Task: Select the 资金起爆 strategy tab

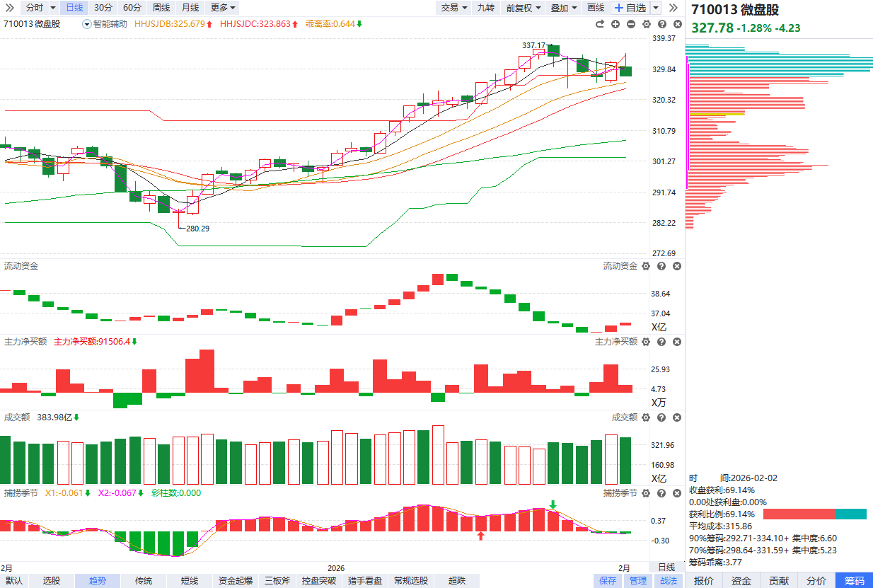Action: pyautogui.click(x=236, y=581)
